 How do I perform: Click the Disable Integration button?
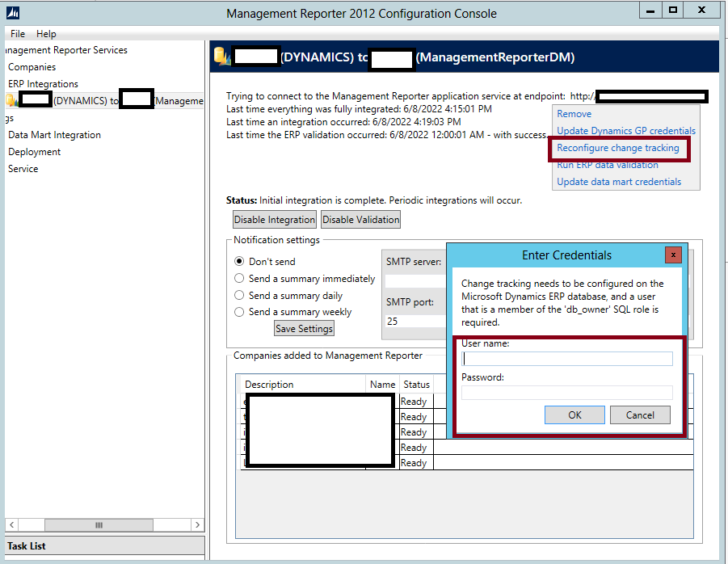coord(275,220)
